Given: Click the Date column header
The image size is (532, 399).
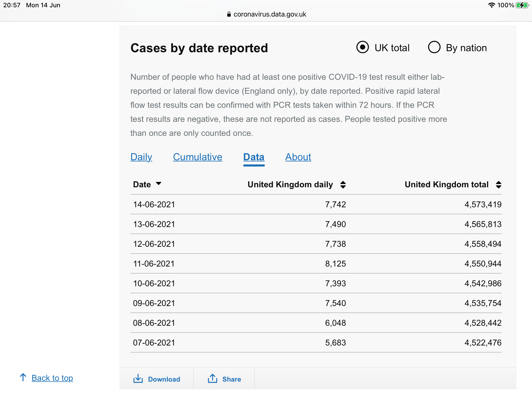Looking at the screenshot, I should (142, 184).
